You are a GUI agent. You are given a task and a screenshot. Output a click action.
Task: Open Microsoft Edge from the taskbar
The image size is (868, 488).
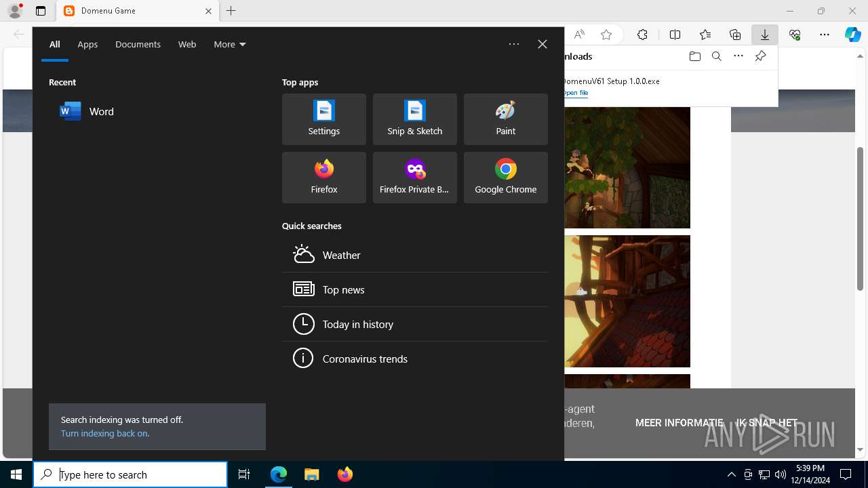279,474
